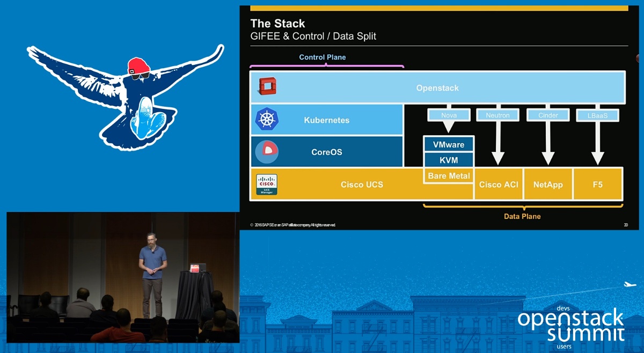Click the airplane graphic above the skyline

(631, 285)
